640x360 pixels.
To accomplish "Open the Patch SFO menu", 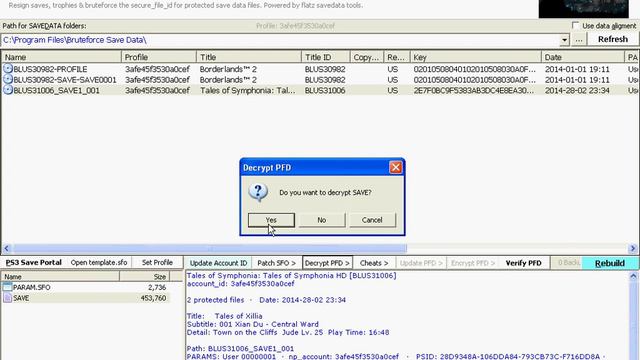I will point(276,263).
